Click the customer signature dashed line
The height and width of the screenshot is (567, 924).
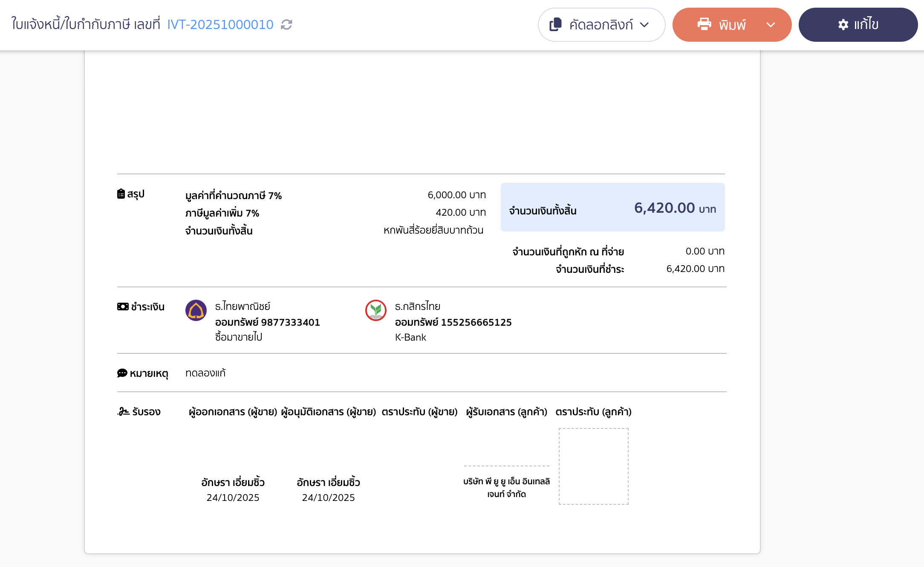point(506,466)
